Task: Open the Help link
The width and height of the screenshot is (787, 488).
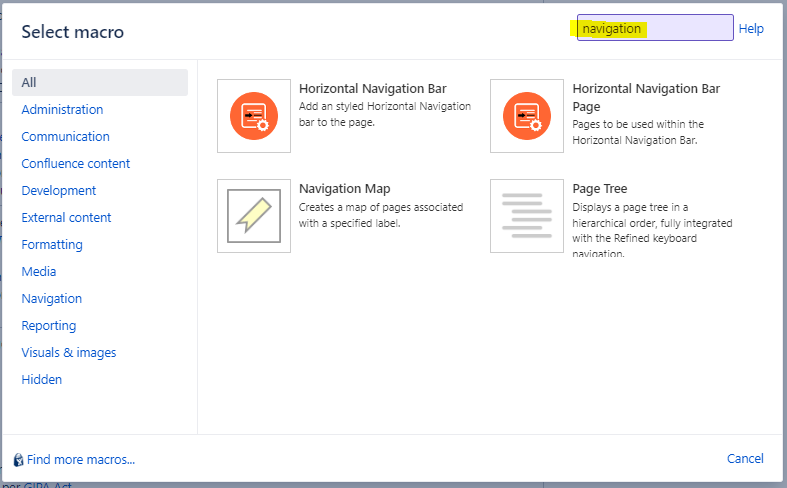Action: 751,29
